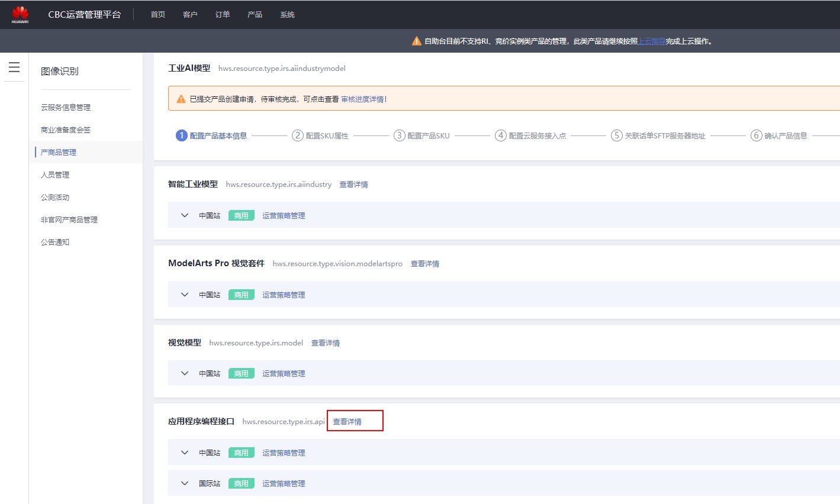The image size is (840, 504).
Task: Select step 1 配置产品基本信息
Action: [x=211, y=135]
